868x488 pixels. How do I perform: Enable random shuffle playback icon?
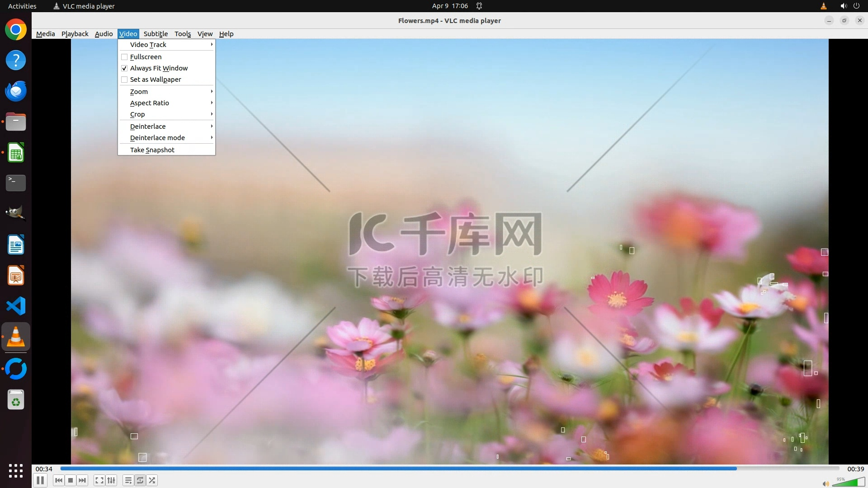click(x=152, y=480)
